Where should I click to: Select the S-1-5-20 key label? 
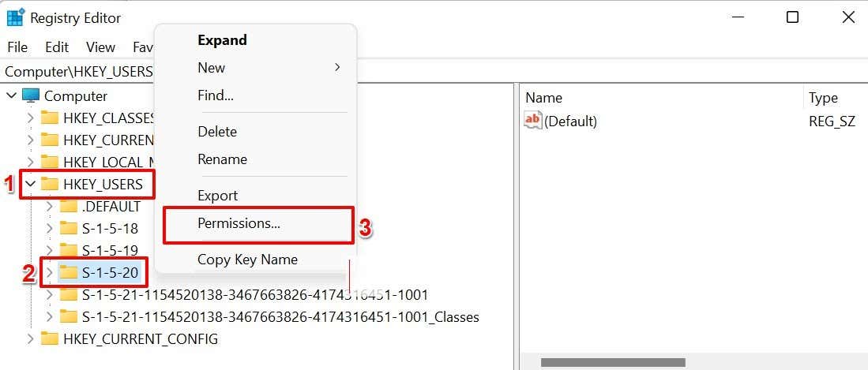point(110,272)
